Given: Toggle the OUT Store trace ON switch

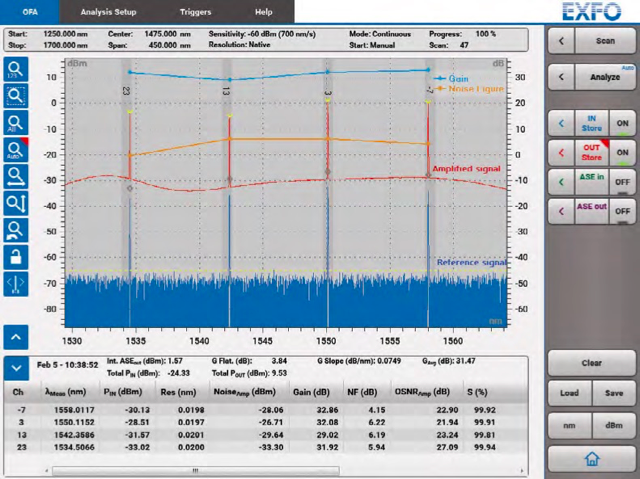Looking at the screenshot, I should pyautogui.click(x=622, y=153).
